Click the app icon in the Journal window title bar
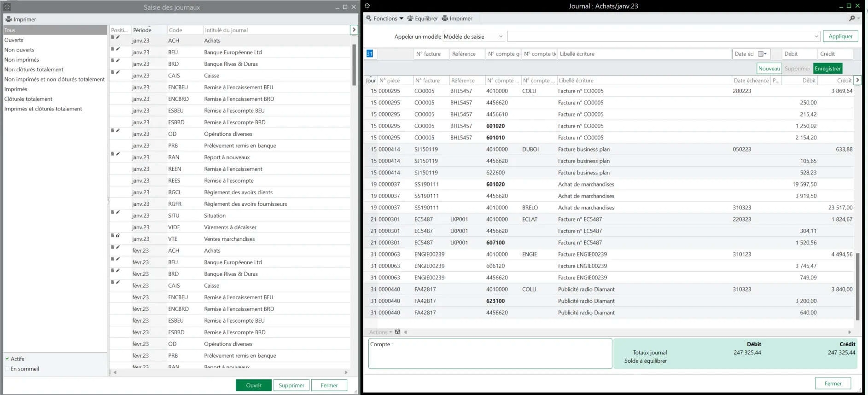 [x=367, y=6]
